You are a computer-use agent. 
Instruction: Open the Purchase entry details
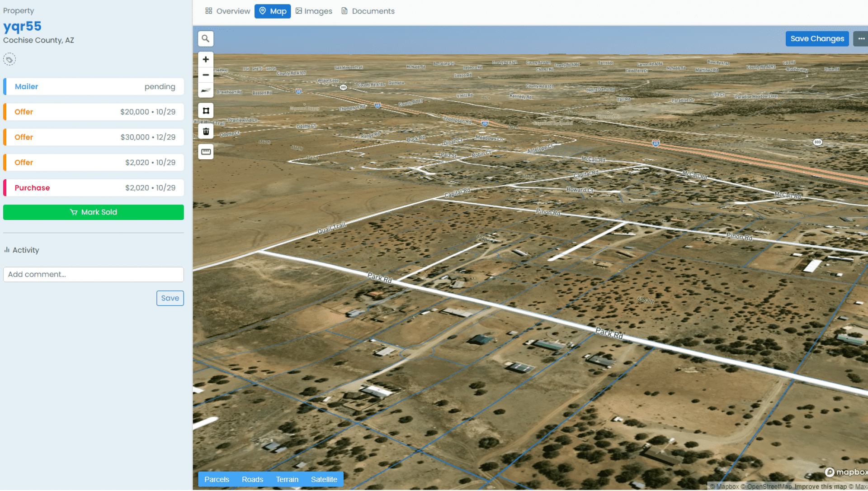pos(93,187)
